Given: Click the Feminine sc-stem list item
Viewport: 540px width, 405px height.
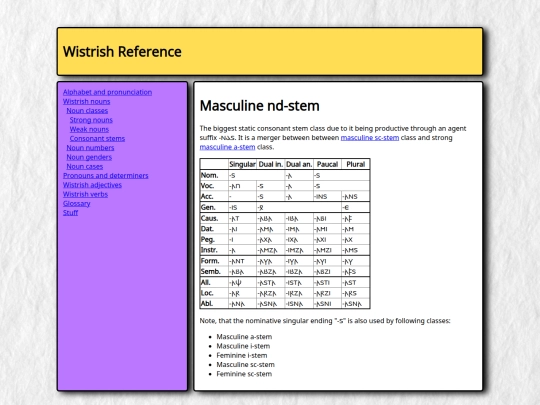Looking at the screenshot, I should (x=244, y=374).
